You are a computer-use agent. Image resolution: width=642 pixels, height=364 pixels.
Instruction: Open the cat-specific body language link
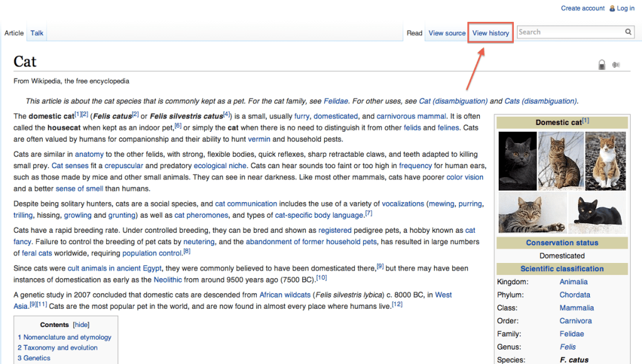click(319, 215)
